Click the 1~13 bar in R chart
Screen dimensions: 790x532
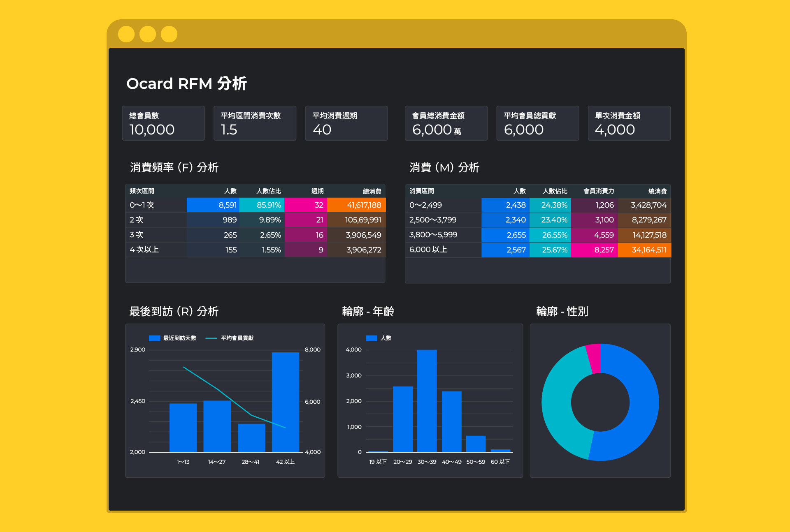point(183,428)
